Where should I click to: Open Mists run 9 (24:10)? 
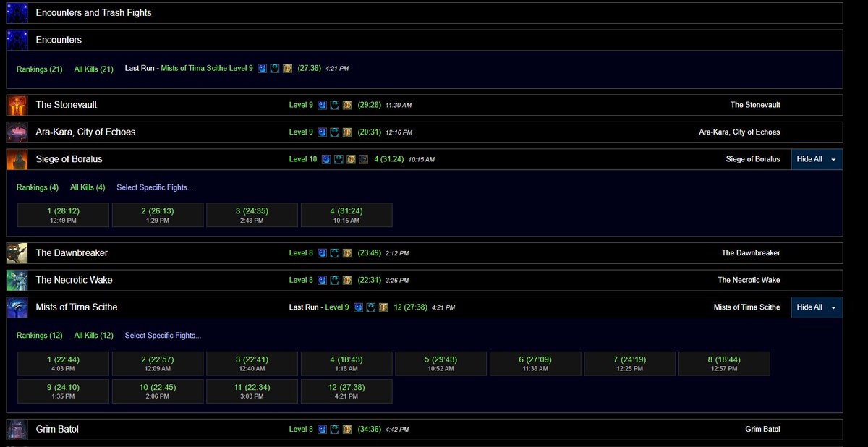63,391
